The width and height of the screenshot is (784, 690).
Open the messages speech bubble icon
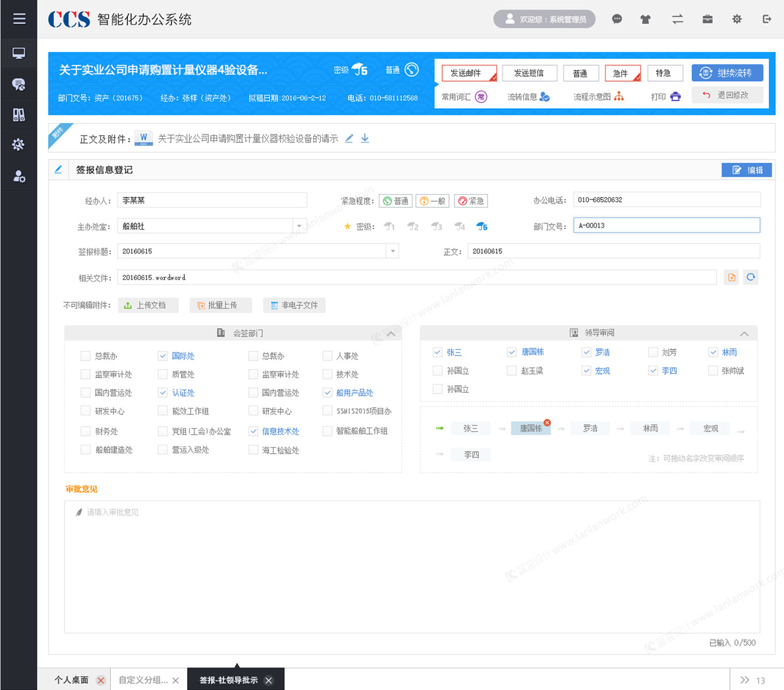point(616,19)
